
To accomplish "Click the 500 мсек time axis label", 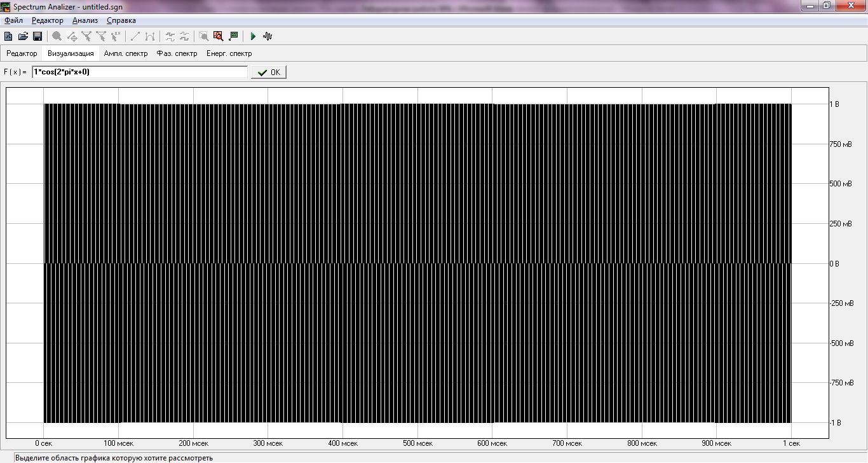I will (417, 443).
